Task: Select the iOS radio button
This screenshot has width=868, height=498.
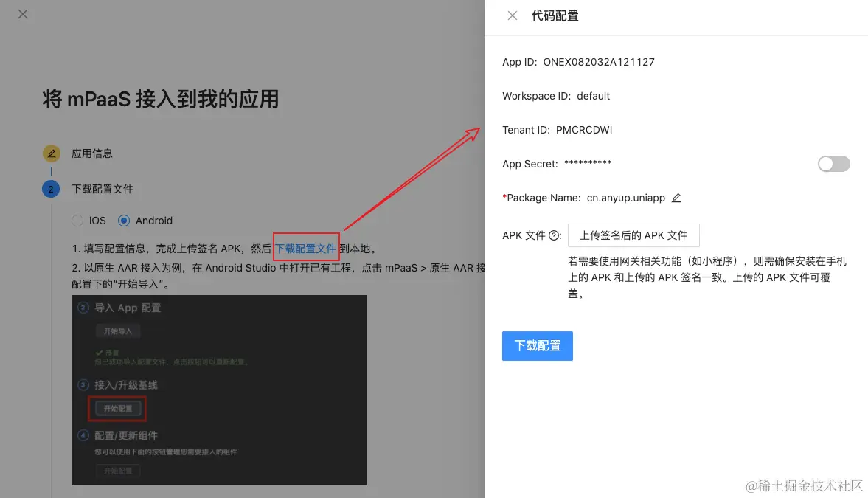Action: 77,220
